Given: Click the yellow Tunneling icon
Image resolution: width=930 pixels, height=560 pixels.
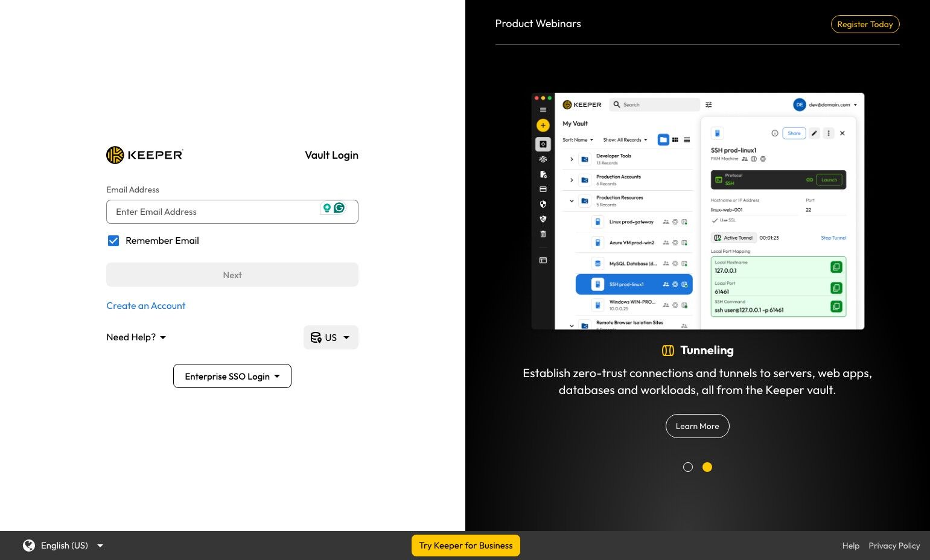Looking at the screenshot, I should pos(667,351).
